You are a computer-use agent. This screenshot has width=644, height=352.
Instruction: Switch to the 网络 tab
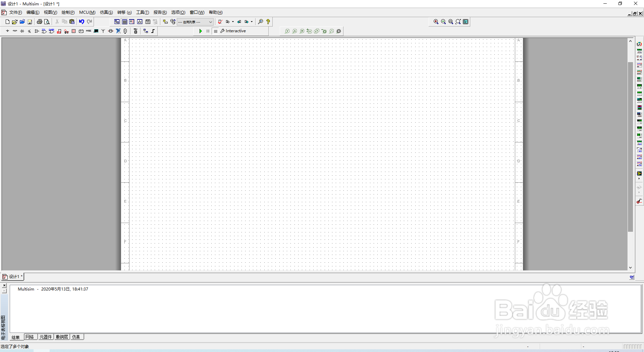pos(30,337)
